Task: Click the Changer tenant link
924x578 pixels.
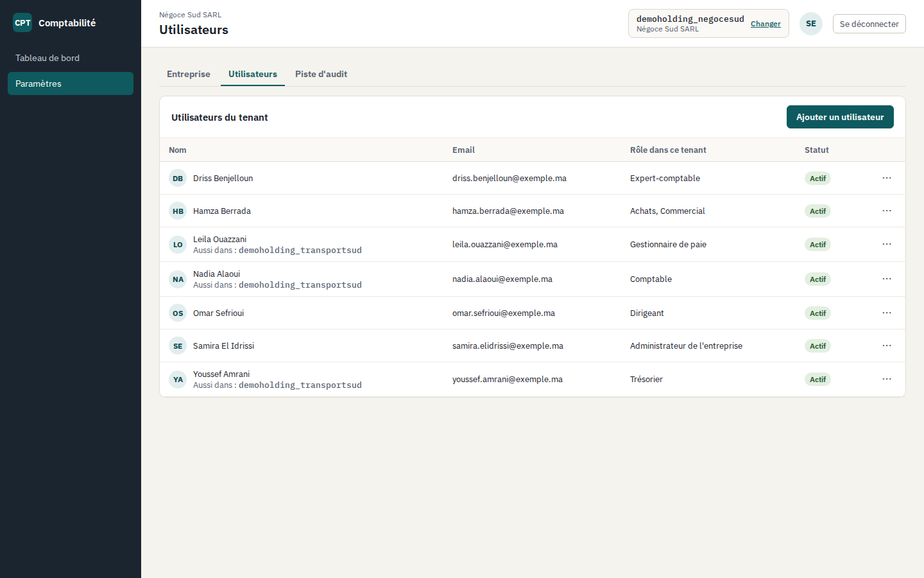Action: tap(766, 24)
